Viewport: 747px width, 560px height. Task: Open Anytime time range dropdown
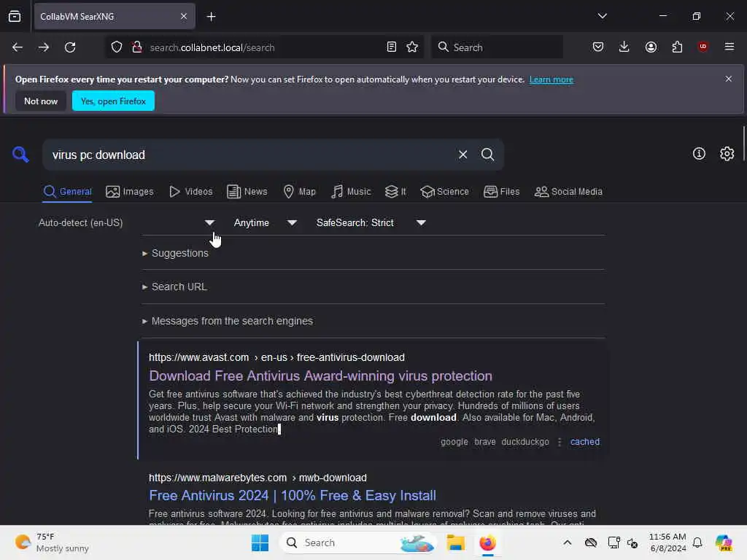tap(265, 223)
